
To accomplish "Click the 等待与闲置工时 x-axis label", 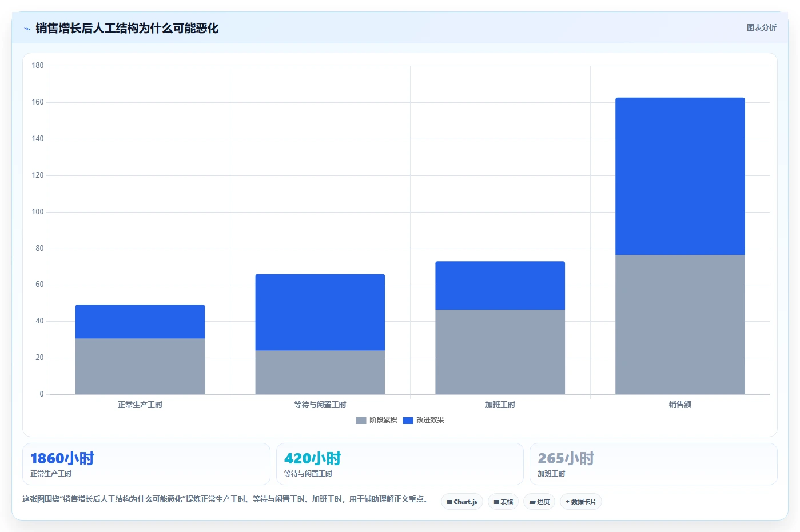I will [x=320, y=405].
